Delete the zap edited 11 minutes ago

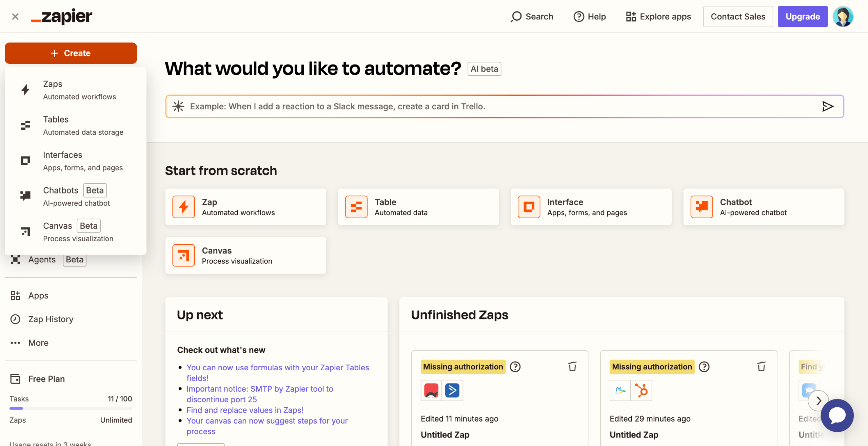pos(572,367)
